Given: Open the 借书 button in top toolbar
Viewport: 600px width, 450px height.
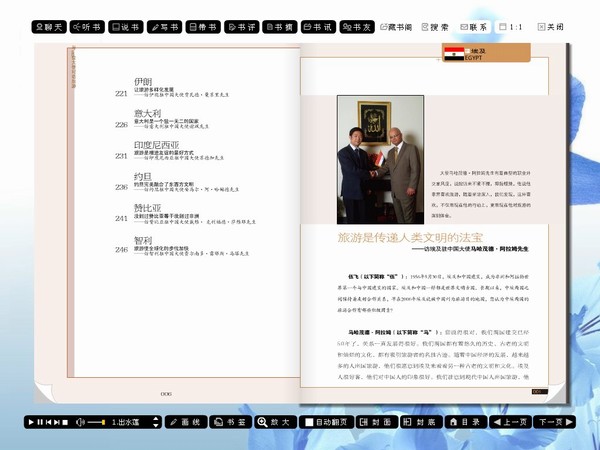Looking at the screenshot, I should (x=203, y=27).
